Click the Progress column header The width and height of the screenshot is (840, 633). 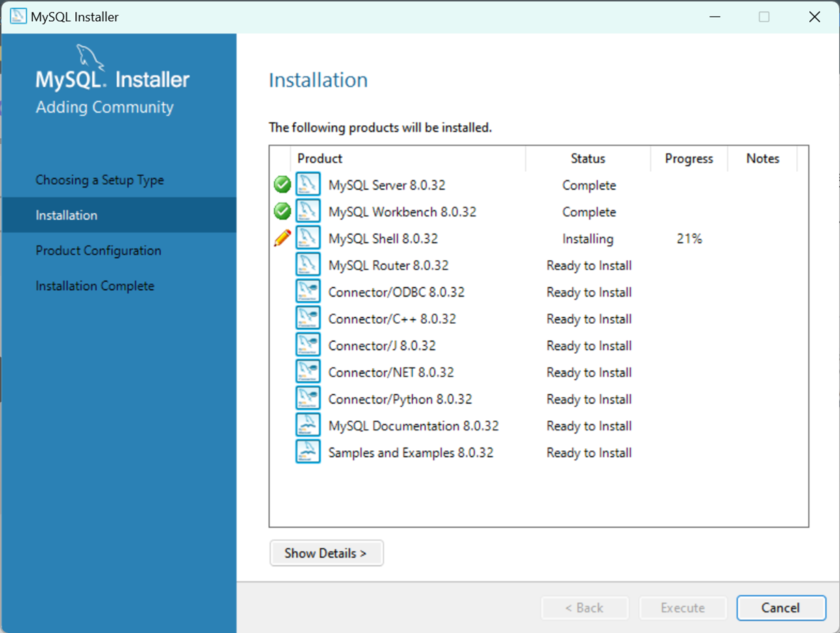tap(689, 158)
